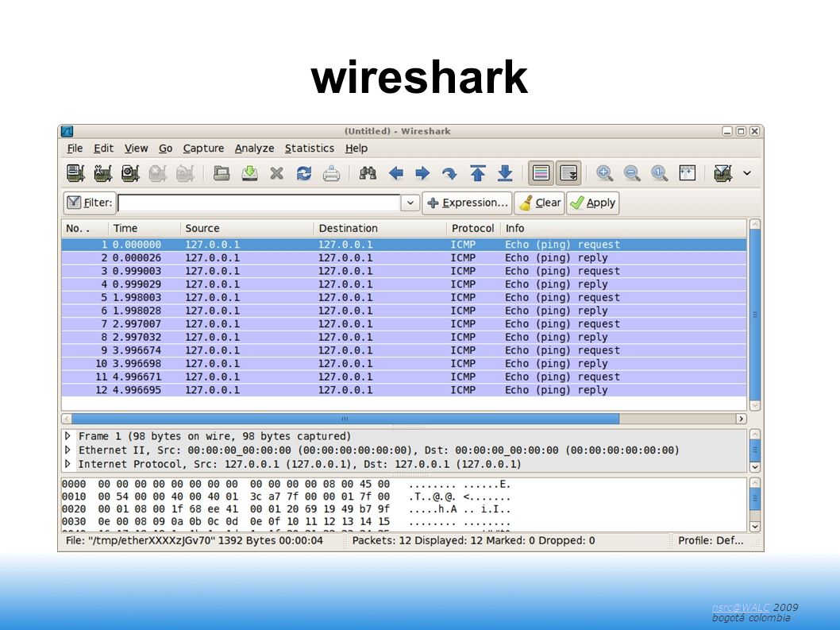Click the packet list horizontal scrollbar thumb
This screenshot has height=630, width=840.
345,419
